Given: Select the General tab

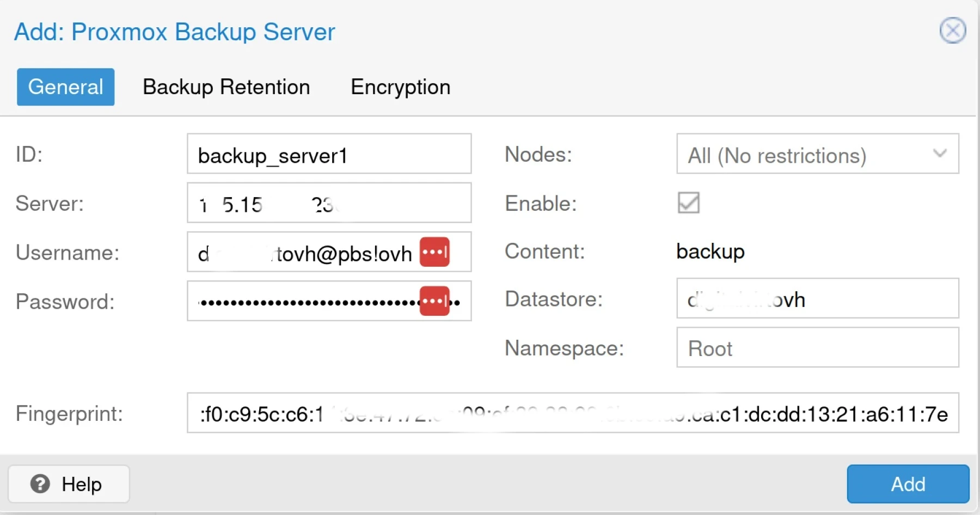Looking at the screenshot, I should click(65, 87).
